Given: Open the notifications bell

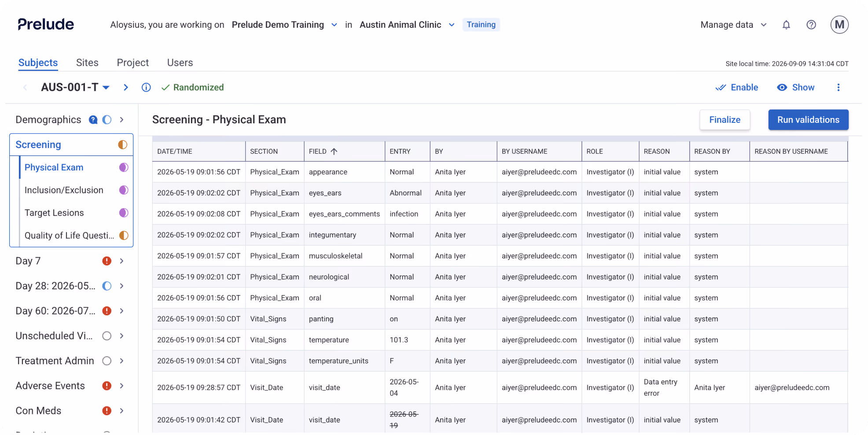Looking at the screenshot, I should click(x=786, y=25).
